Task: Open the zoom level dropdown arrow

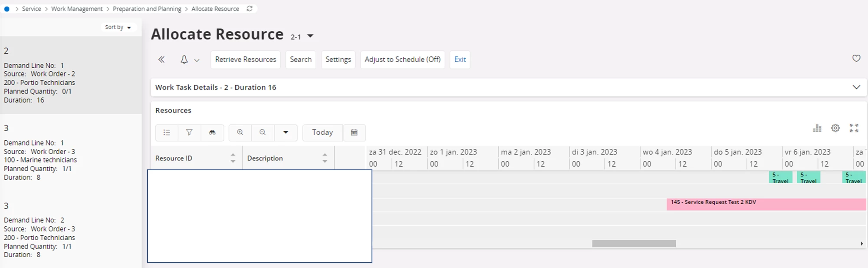Action: 286,132
